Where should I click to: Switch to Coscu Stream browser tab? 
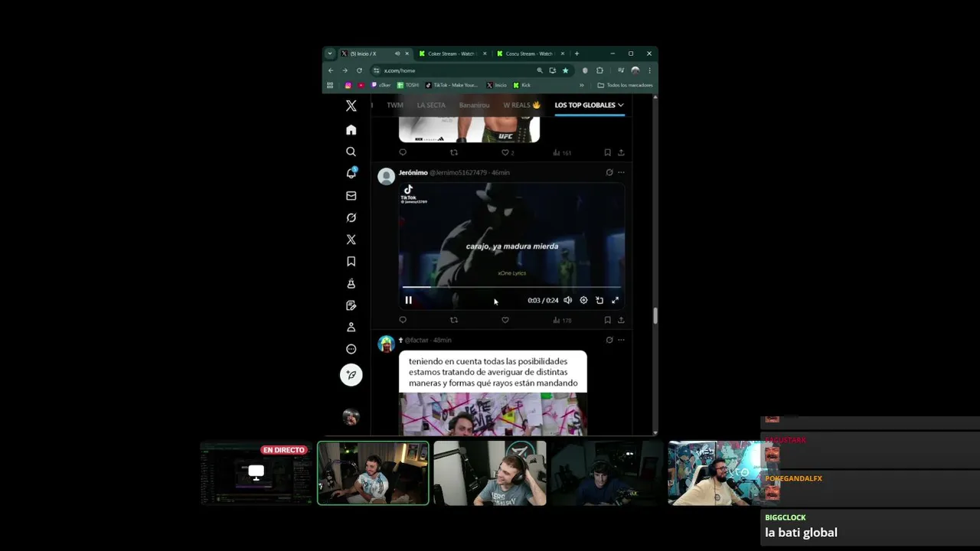(x=529, y=54)
